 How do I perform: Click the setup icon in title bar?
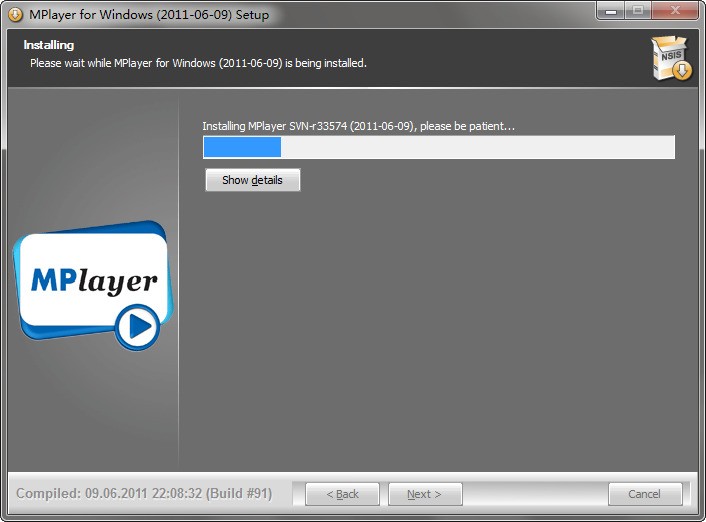coord(15,14)
